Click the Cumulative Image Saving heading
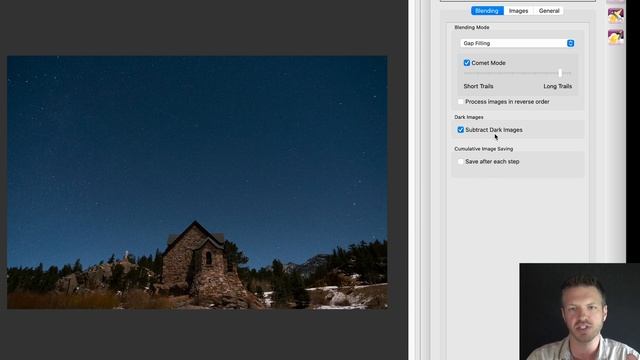The height and width of the screenshot is (360, 640). pyautogui.click(x=484, y=149)
